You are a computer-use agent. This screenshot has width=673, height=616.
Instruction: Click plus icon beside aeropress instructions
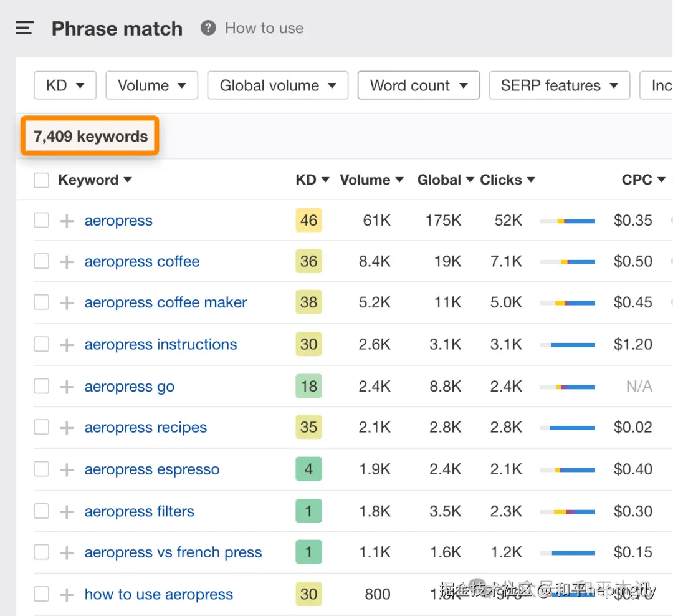[67, 345]
